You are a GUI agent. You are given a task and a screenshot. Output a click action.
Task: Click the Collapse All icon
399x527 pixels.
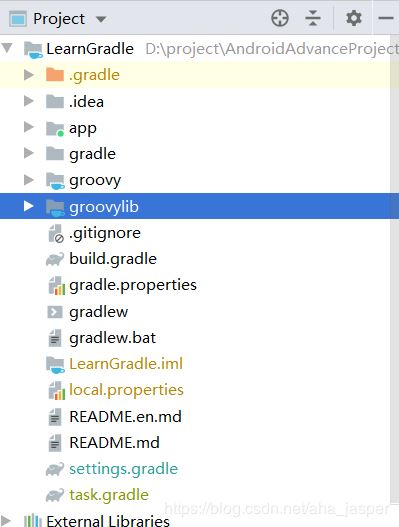tap(313, 18)
